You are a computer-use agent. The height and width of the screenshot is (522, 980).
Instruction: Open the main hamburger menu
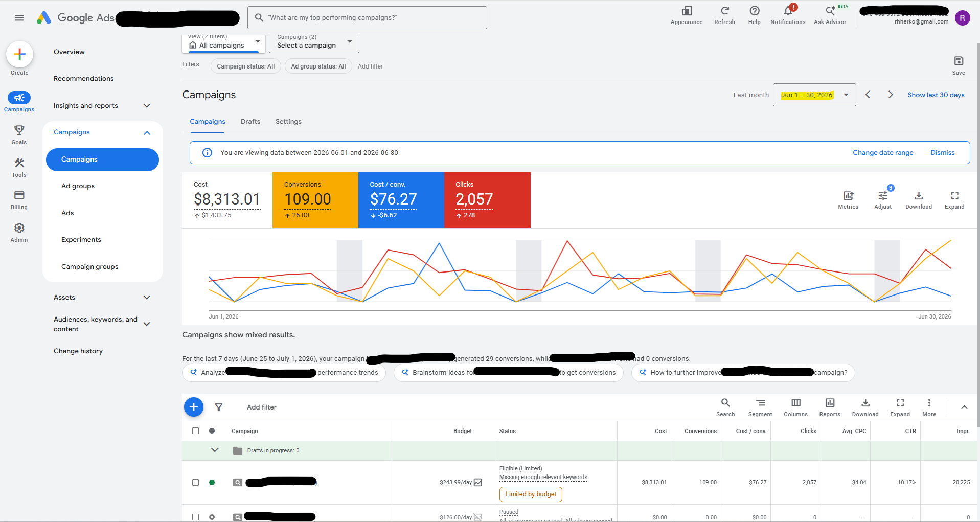pos(19,18)
